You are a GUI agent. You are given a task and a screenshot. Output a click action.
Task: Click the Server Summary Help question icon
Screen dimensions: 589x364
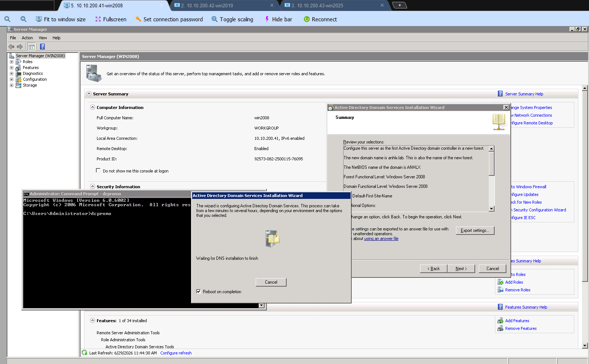(500, 94)
